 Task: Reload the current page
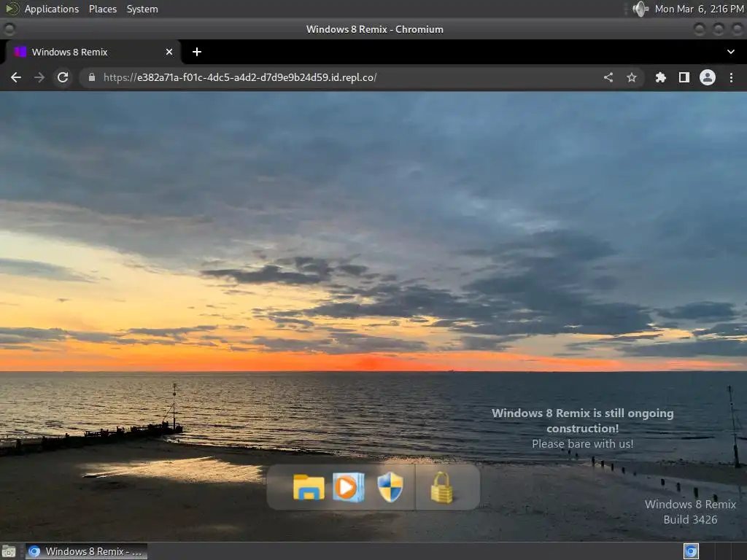63,77
